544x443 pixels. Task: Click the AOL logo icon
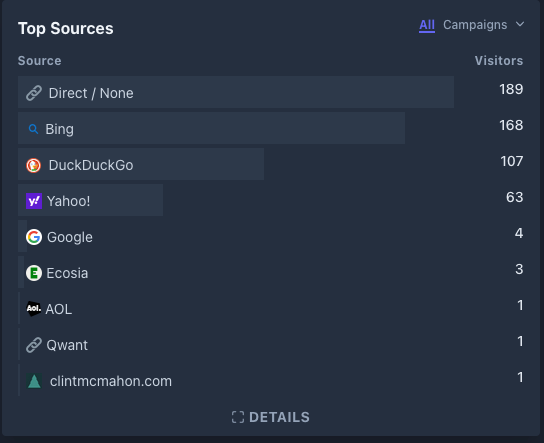click(x=34, y=309)
